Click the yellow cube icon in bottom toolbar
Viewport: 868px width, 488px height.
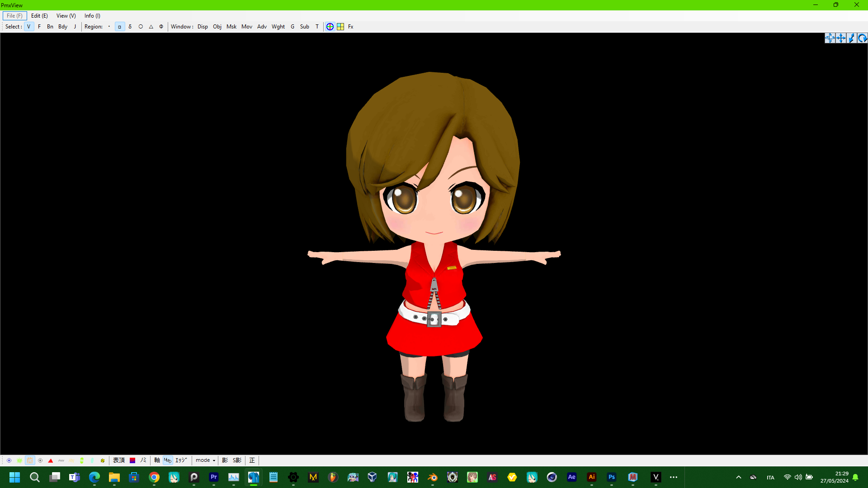103,460
